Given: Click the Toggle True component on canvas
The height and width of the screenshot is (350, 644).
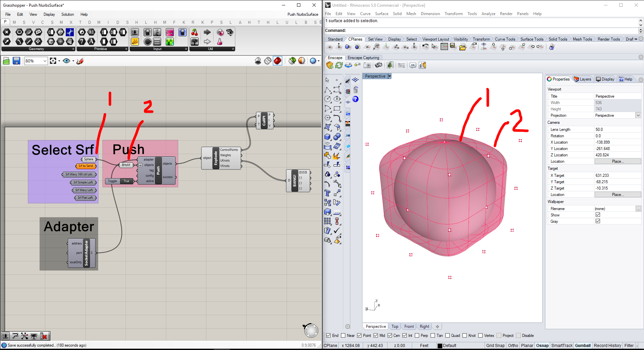Looking at the screenshot, I should [119, 181].
